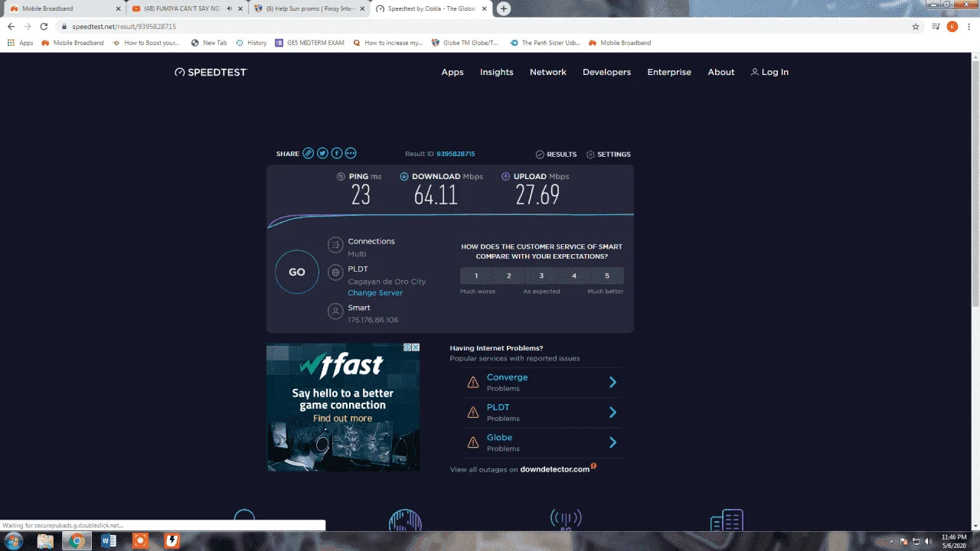Viewport: 980px width, 551px height.
Task: Rate customer service as 3
Action: 541,275
